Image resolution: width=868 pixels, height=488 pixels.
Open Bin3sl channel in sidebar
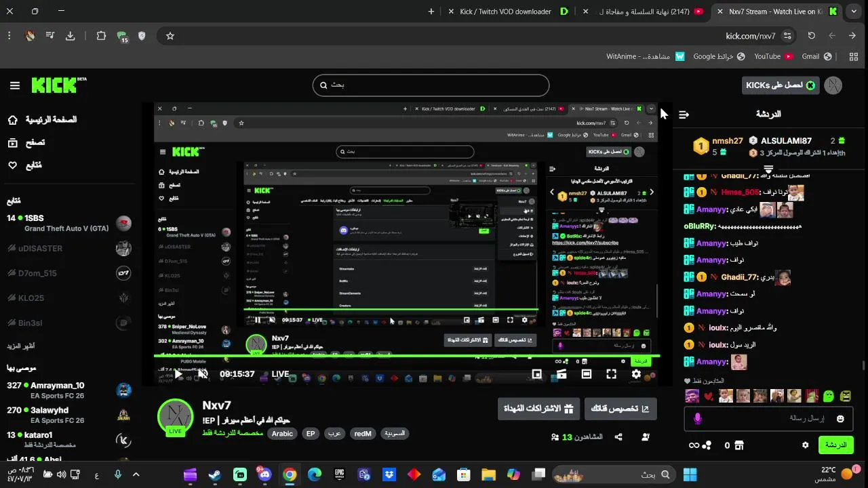tap(68, 323)
